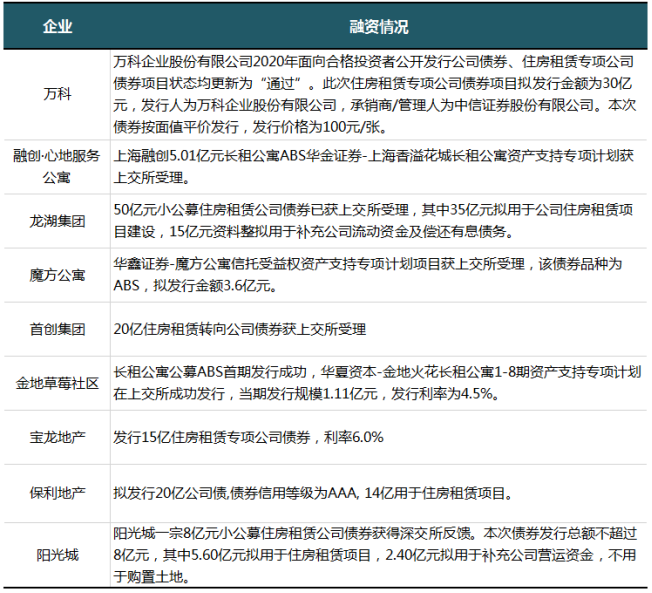The image size is (652, 593).
Task: Click the 拟发行20亿公司债 AAA text
Action: (x=313, y=494)
